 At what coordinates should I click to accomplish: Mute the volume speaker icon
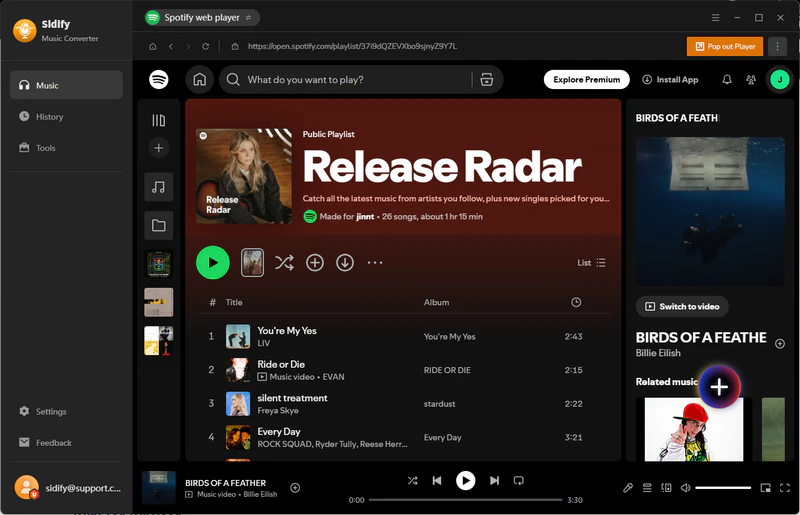pyautogui.click(x=686, y=488)
